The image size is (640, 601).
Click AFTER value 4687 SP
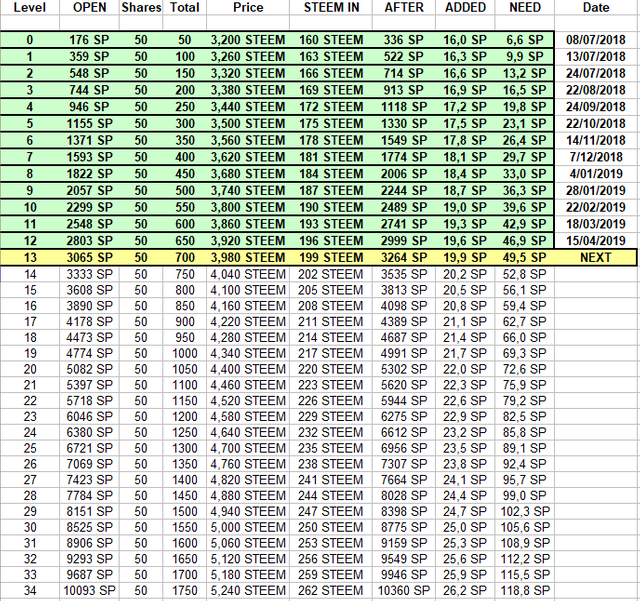tap(404, 338)
